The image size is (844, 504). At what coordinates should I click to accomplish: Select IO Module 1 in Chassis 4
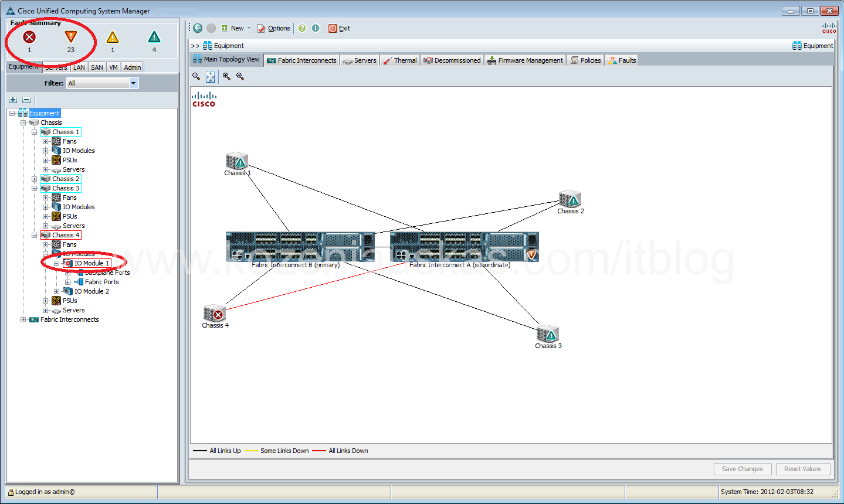tap(92, 263)
